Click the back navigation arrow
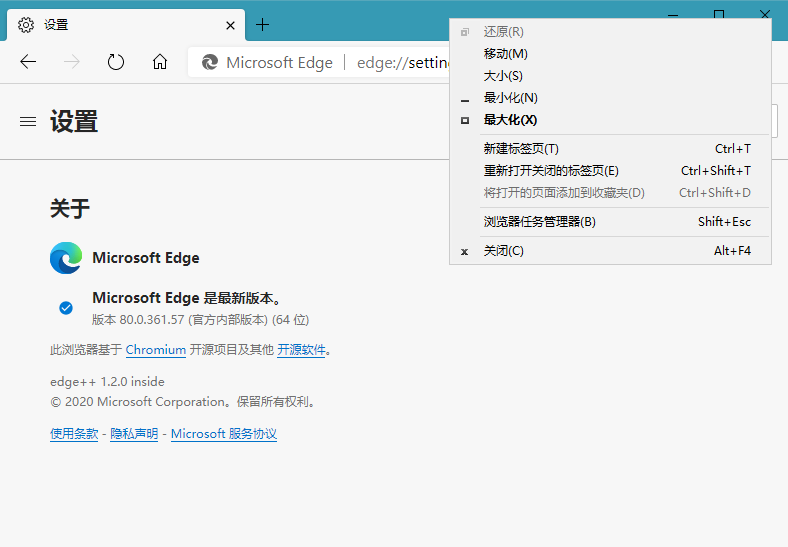Image resolution: width=788 pixels, height=547 pixels. pos(28,62)
